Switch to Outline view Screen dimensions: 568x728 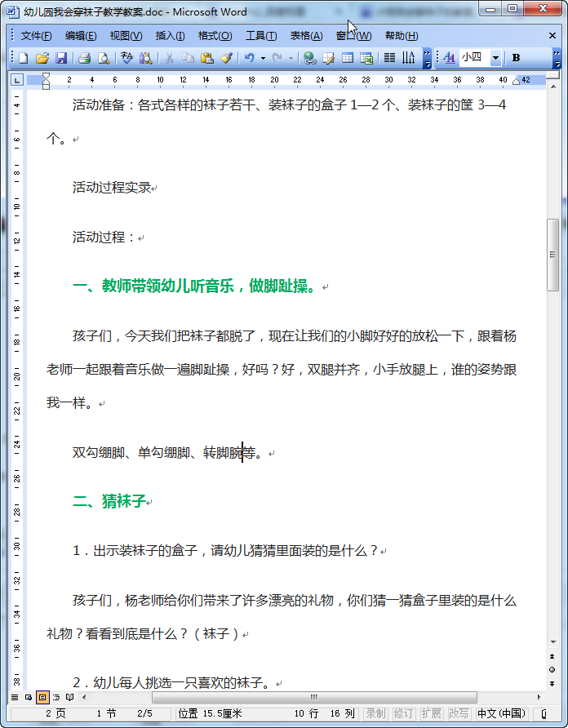[x=56, y=697]
